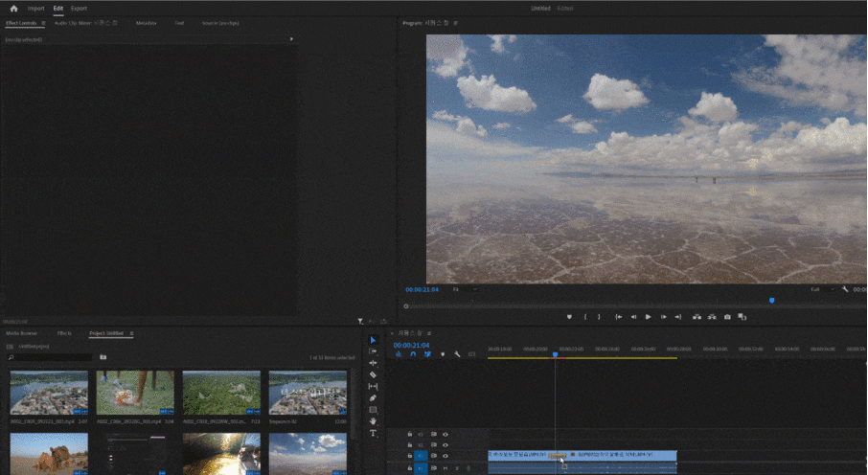This screenshot has height=475, width=868.
Task: Click the Extract button
Action: [712, 317]
